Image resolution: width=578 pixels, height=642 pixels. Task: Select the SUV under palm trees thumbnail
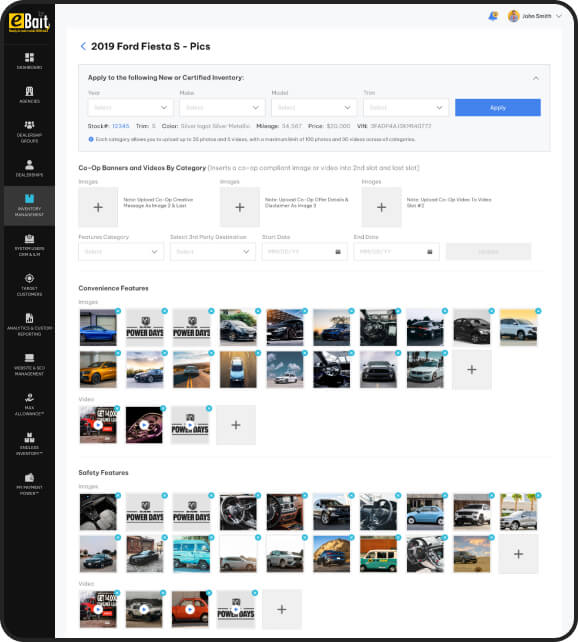[x=518, y=512]
